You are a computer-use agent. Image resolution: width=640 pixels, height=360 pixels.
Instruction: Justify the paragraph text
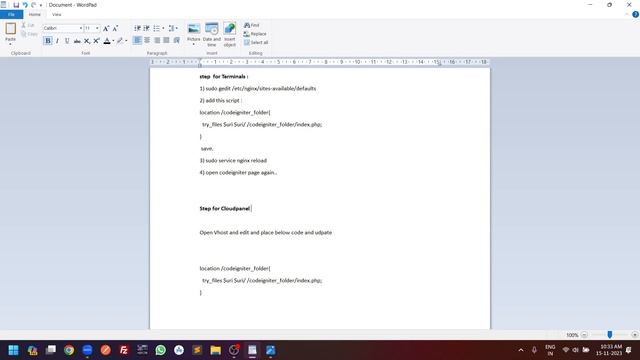click(x=167, y=40)
